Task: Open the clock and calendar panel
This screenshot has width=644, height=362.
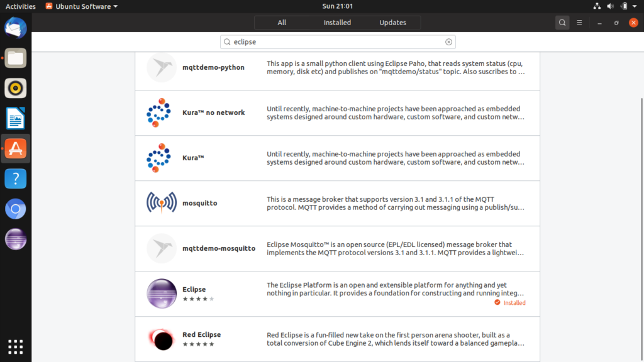Action: [x=337, y=6]
